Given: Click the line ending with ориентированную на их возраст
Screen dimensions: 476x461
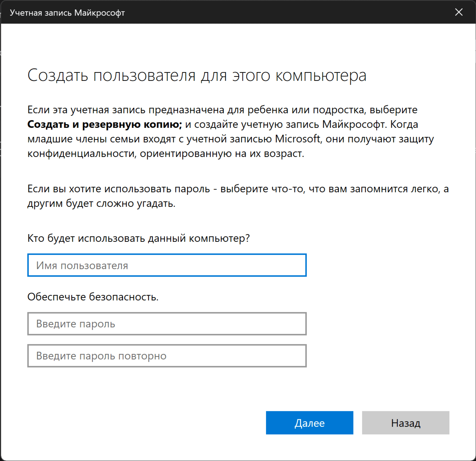Looking at the screenshot, I should 166,154.
